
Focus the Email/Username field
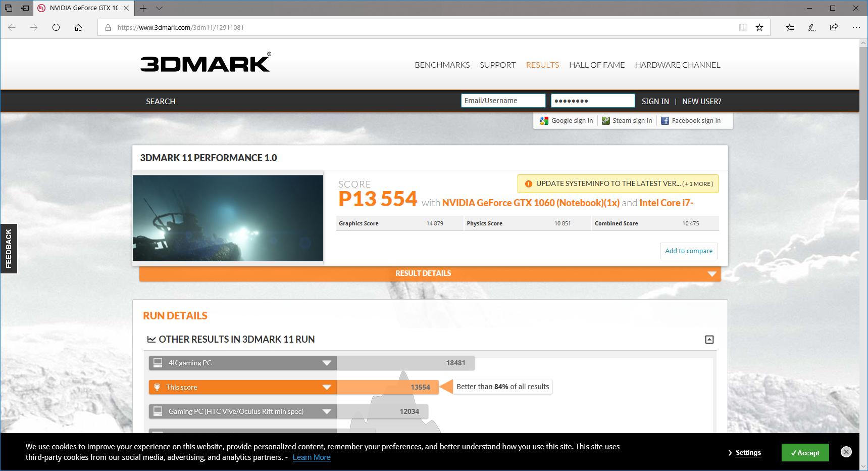click(503, 101)
